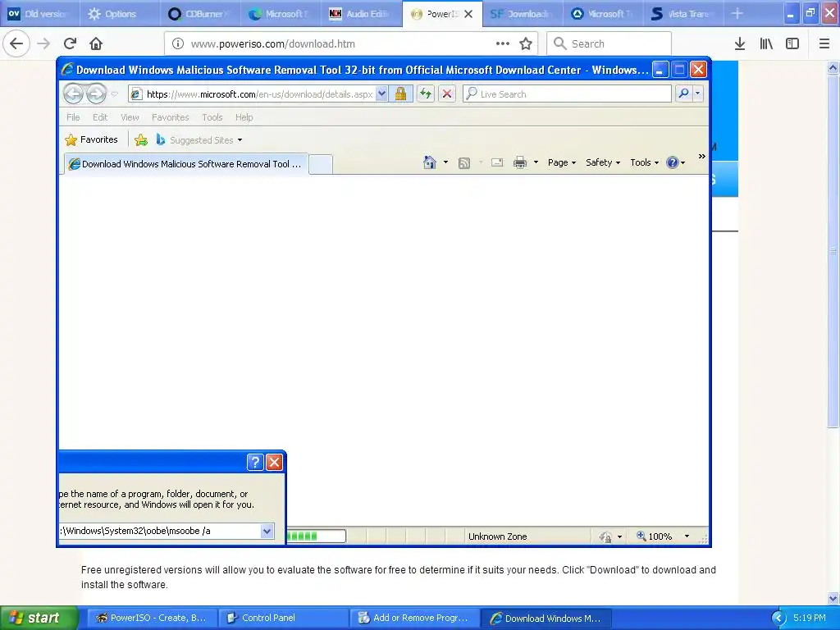Open Firefox page actions three-dot menu
Viewport: 840px width, 630px height.
(503, 43)
